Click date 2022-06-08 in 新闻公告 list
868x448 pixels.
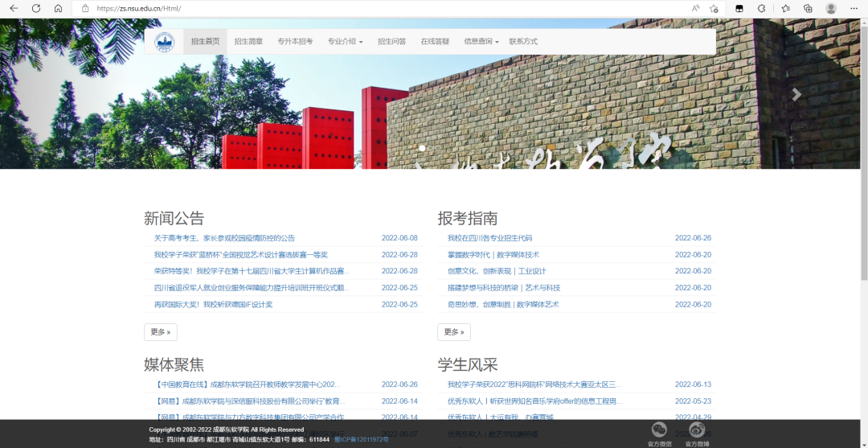pyautogui.click(x=399, y=238)
